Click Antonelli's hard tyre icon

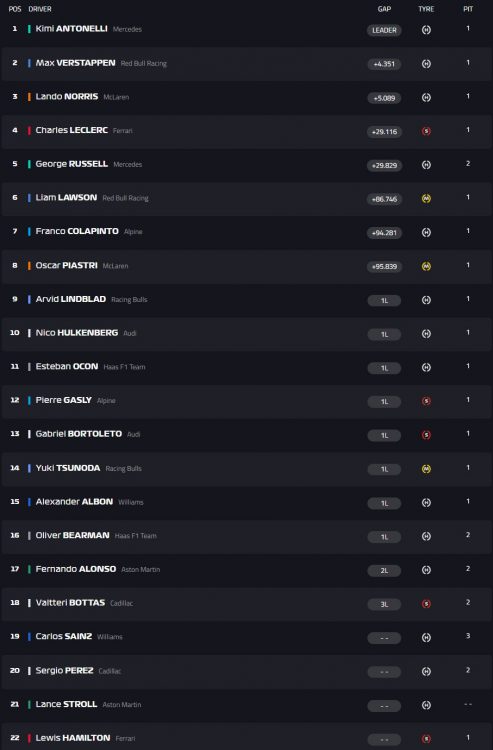click(426, 30)
